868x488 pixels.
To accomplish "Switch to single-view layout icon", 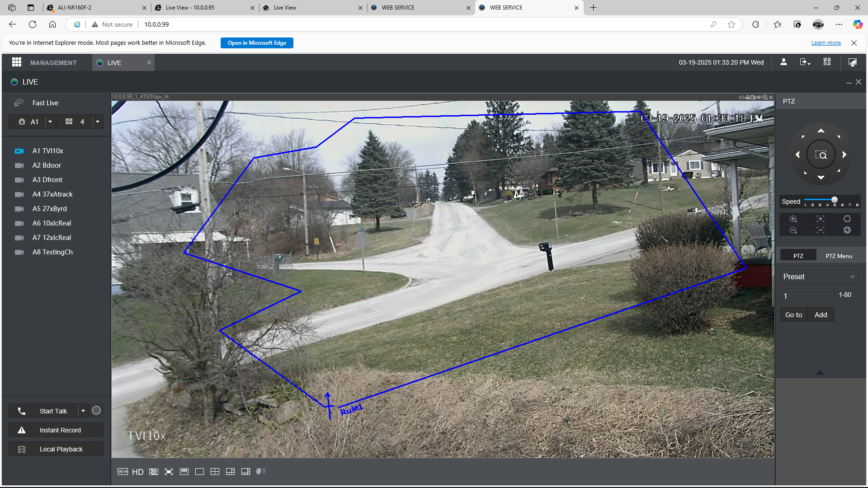I will pyautogui.click(x=199, y=472).
